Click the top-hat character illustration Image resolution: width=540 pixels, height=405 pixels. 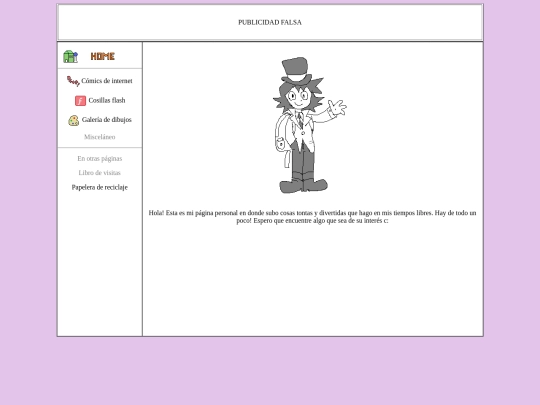click(310, 125)
